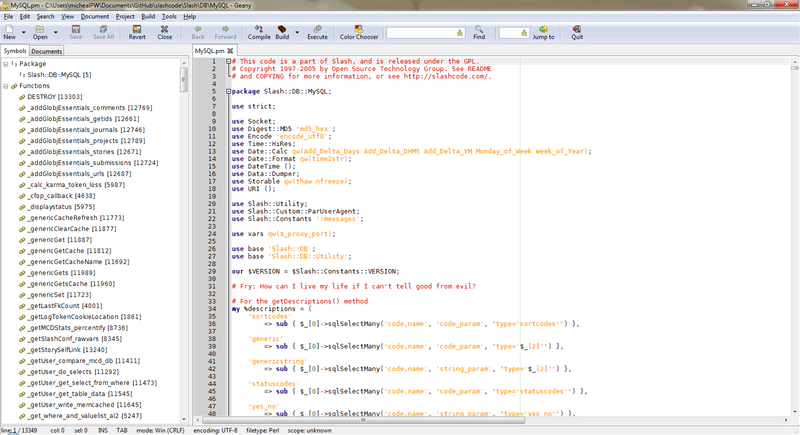The height and width of the screenshot is (435, 800).
Task: Close the MySQL.pm editor tab
Action: pos(231,49)
